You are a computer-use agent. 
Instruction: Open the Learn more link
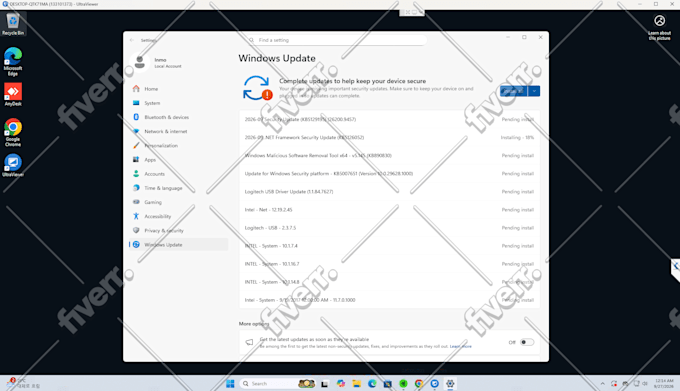pyautogui.click(x=461, y=346)
